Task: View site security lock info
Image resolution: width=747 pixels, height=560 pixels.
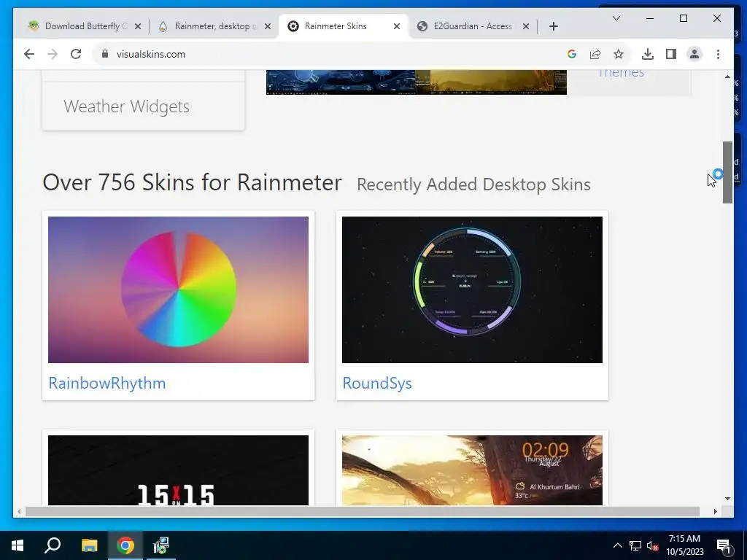Action: [105, 54]
